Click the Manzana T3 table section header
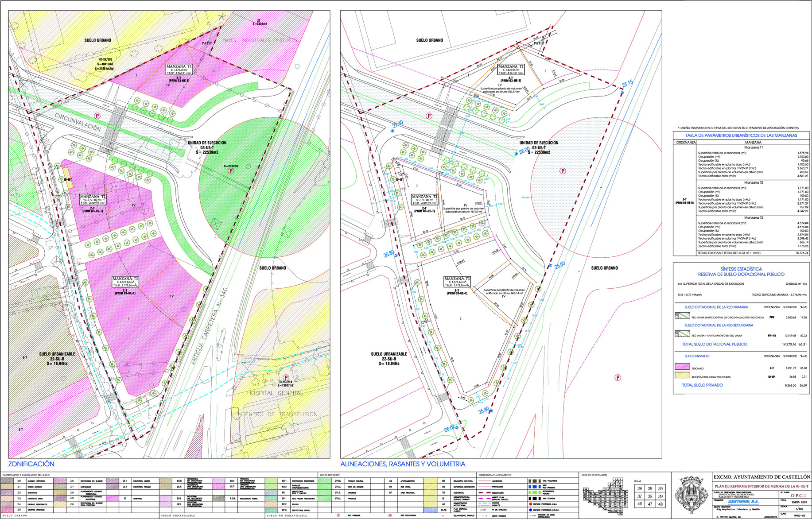 pos(754,217)
